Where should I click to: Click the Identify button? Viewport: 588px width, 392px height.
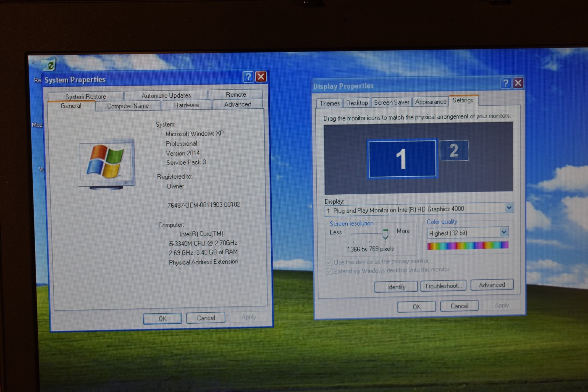[x=396, y=287]
